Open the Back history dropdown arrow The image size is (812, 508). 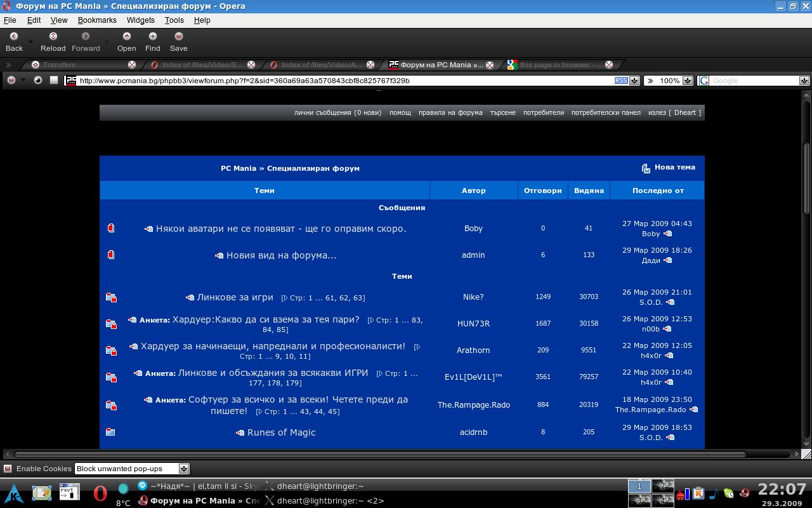pyautogui.click(x=30, y=42)
